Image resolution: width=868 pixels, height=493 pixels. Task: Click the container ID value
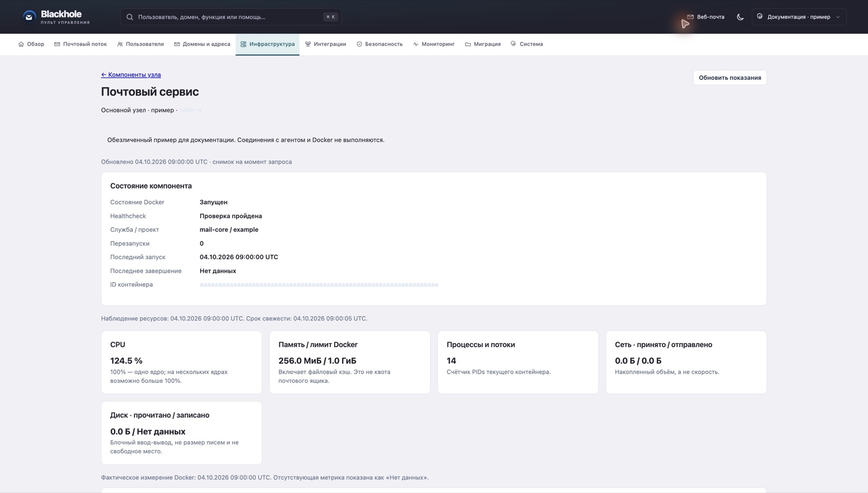point(319,285)
